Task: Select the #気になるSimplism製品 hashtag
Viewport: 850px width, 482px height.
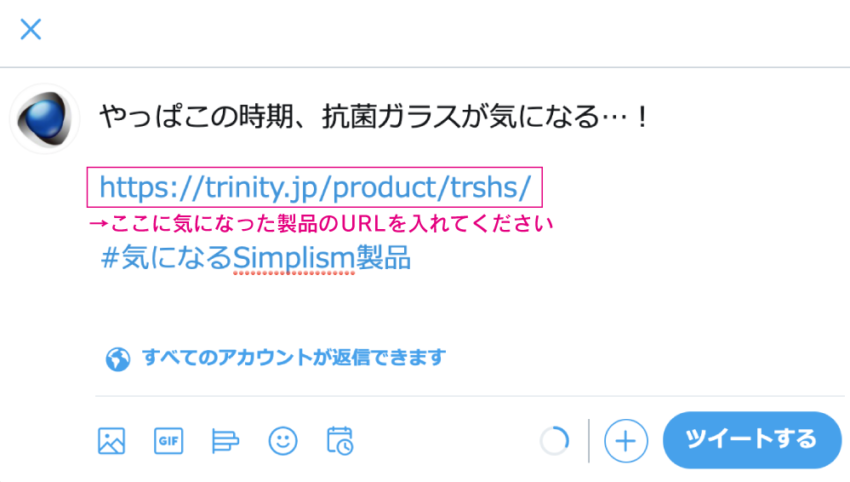Action: point(256,258)
